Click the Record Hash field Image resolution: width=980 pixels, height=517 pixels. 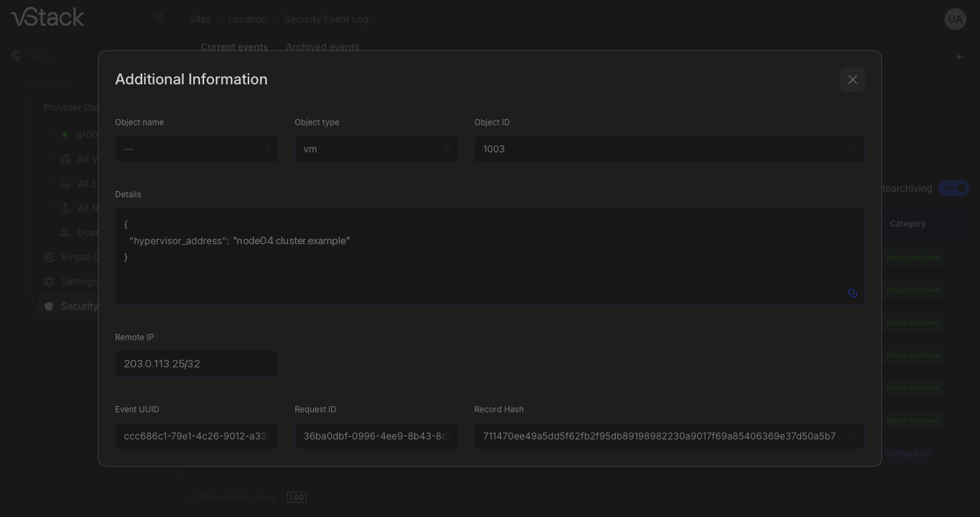click(x=670, y=436)
